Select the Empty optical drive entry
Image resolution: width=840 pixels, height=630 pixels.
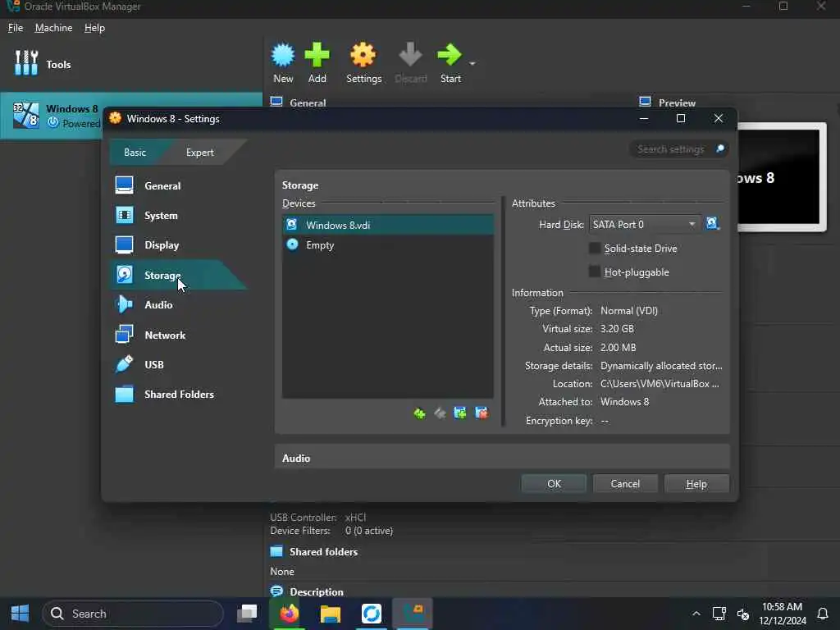(388, 244)
